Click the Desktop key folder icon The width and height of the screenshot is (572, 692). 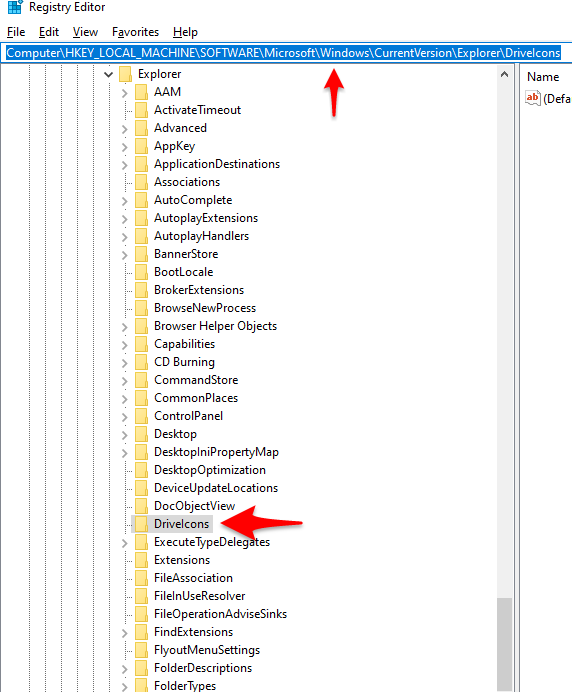141,434
